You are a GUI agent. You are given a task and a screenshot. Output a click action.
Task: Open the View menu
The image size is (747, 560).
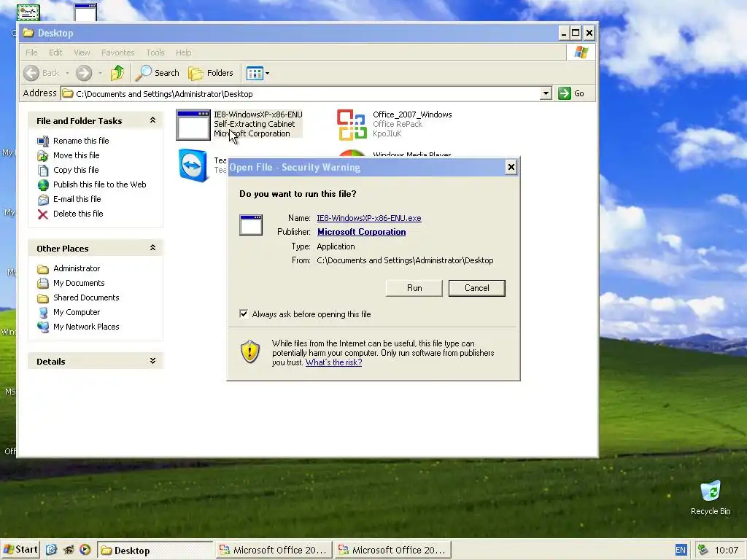82,52
